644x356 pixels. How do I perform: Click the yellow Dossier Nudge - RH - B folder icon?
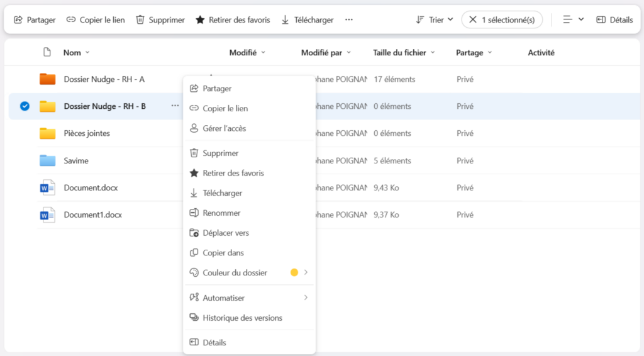coord(48,106)
